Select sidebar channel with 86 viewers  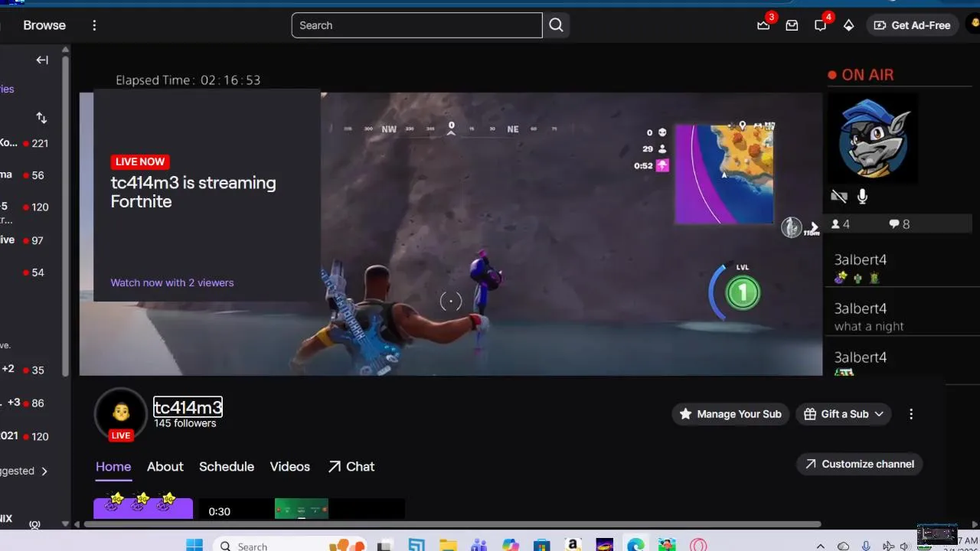click(x=24, y=403)
